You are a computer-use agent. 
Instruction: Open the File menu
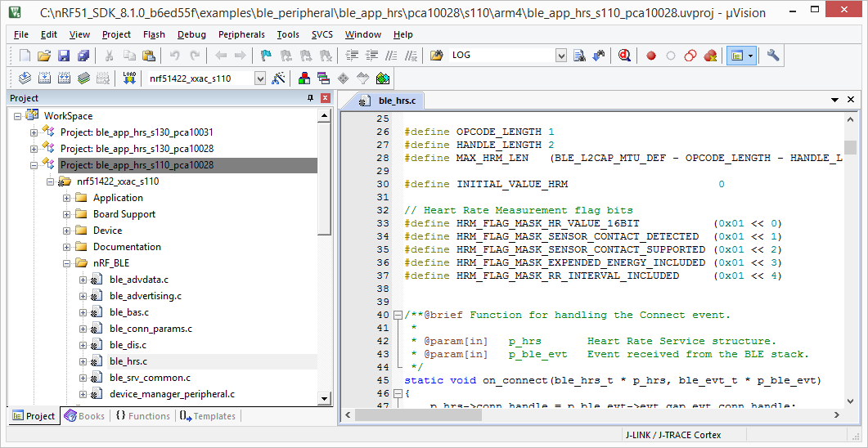[x=21, y=34]
